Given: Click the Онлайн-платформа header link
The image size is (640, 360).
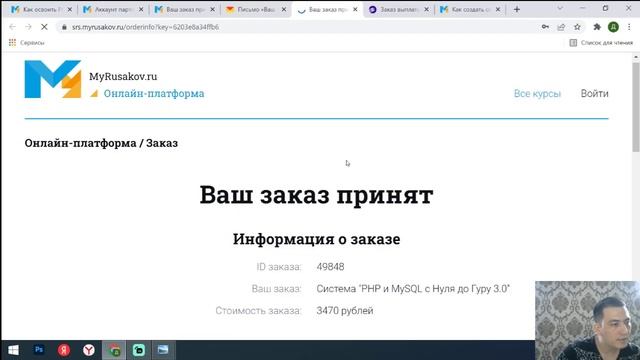Looking at the screenshot, I should (x=154, y=93).
